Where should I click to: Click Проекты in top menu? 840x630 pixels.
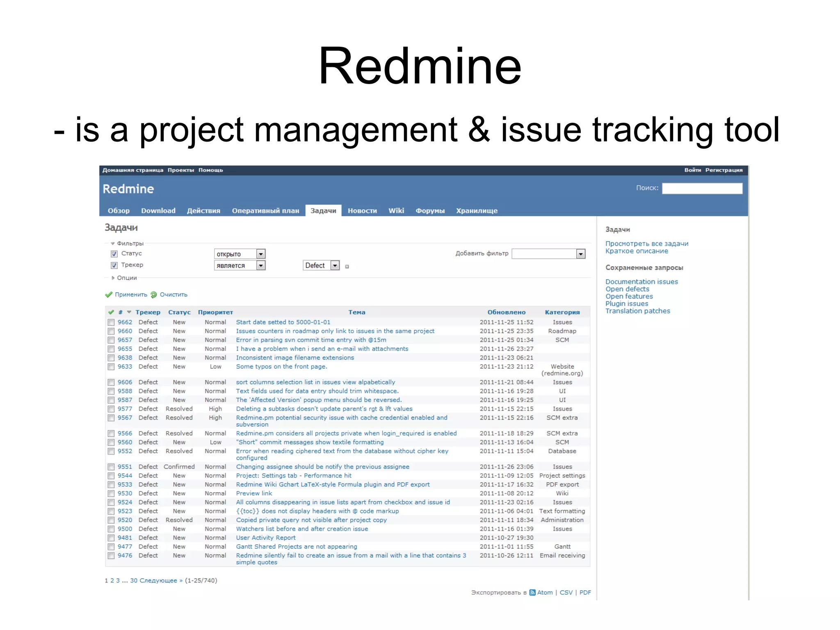[181, 170]
